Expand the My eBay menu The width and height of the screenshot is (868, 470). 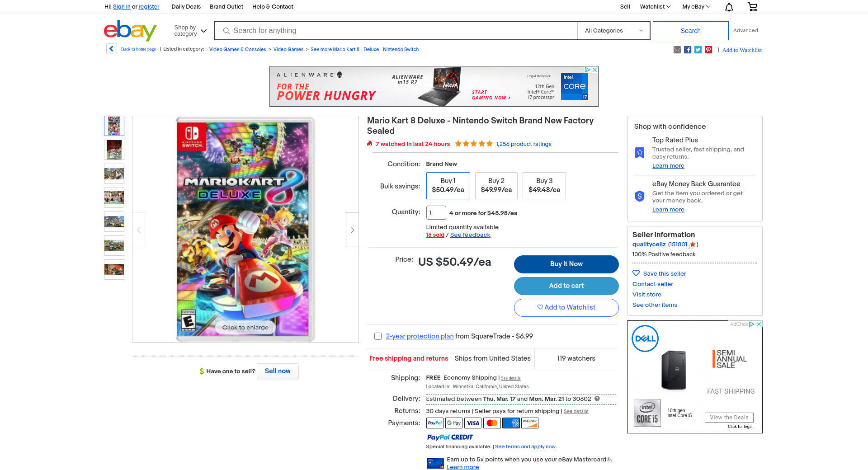click(696, 7)
